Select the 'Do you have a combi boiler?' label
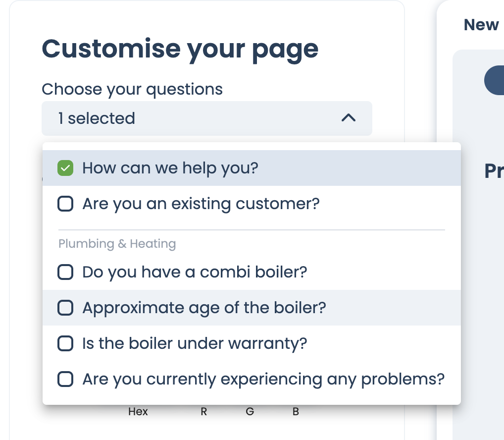The width and height of the screenshot is (504, 440). [x=195, y=272]
